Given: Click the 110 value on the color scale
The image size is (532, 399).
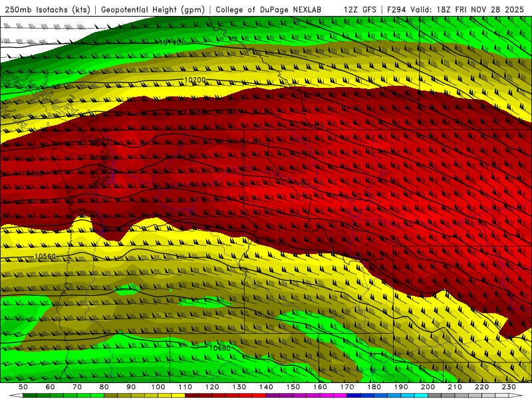Looking at the screenshot, I should click(x=185, y=387).
